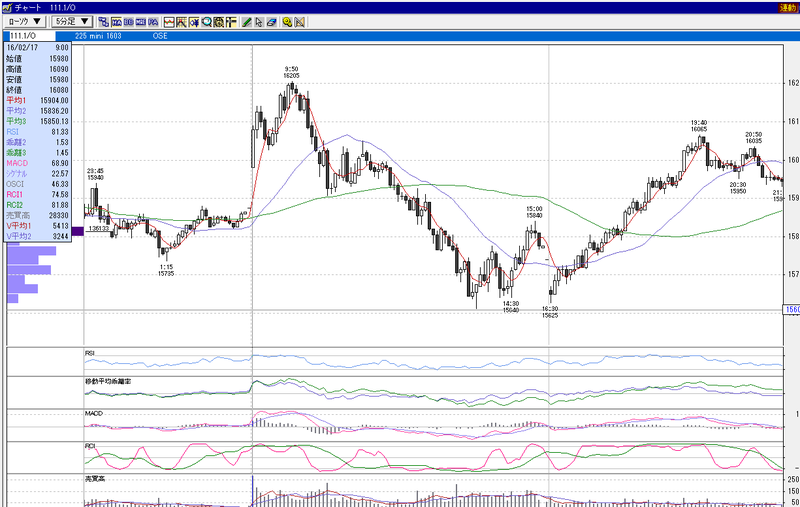Select the green pencil drawing tool
Image resolution: width=800 pixels, height=507 pixels.
click(247, 22)
